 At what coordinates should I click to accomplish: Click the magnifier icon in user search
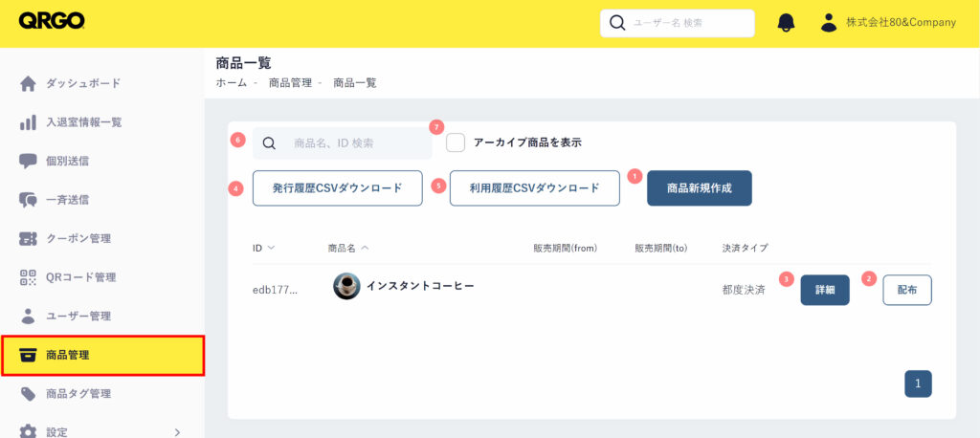pyautogui.click(x=617, y=23)
